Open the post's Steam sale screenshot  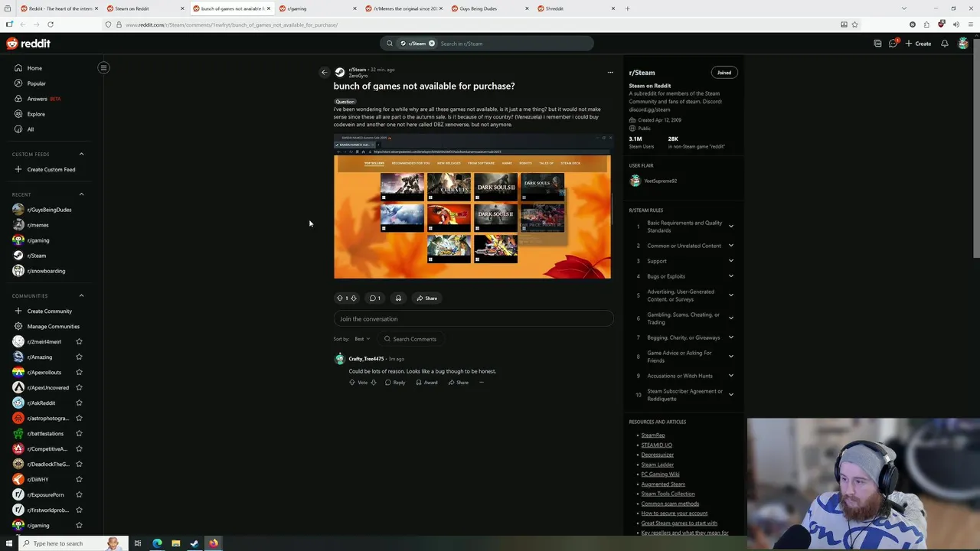pos(472,207)
